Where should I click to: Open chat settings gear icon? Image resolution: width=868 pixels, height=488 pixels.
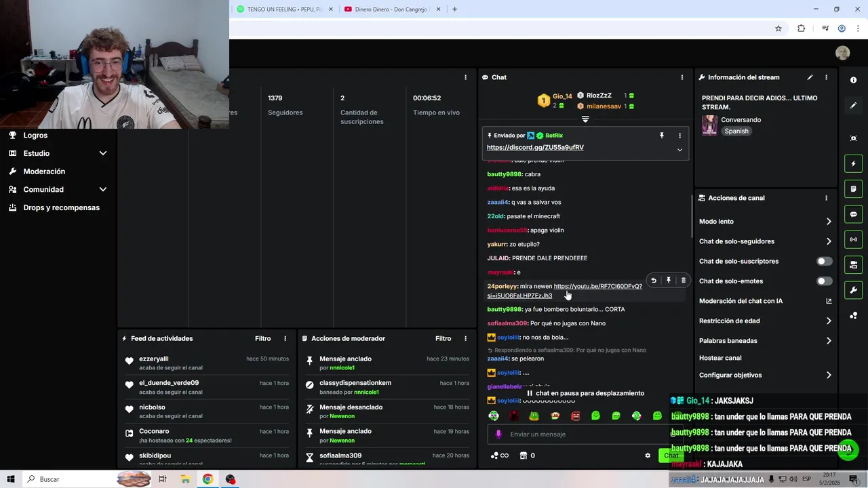[x=648, y=455]
